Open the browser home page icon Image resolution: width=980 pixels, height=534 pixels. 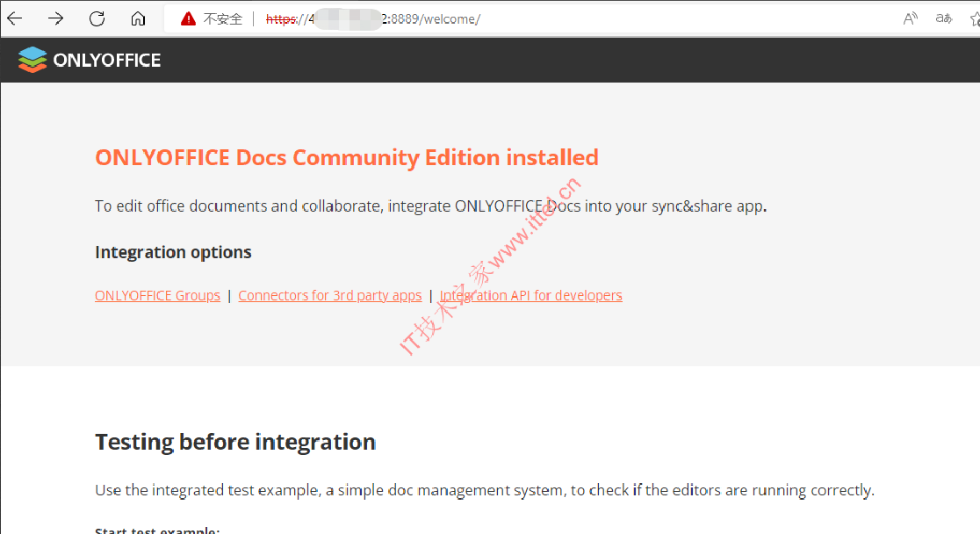coord(138,18)
